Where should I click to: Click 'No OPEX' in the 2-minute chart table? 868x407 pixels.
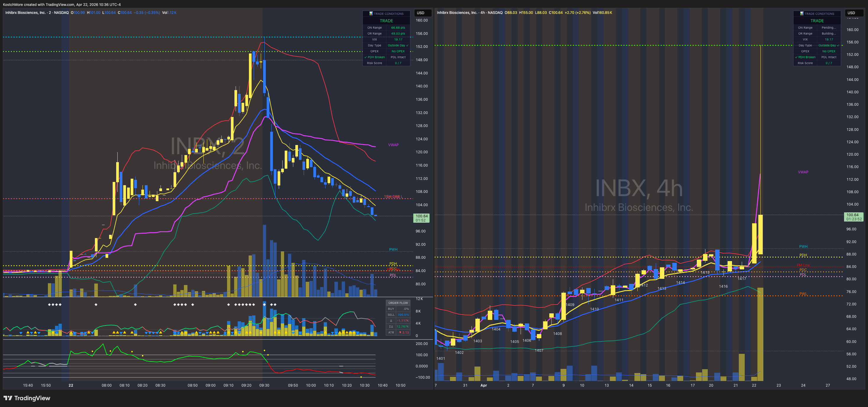point(398,51)
